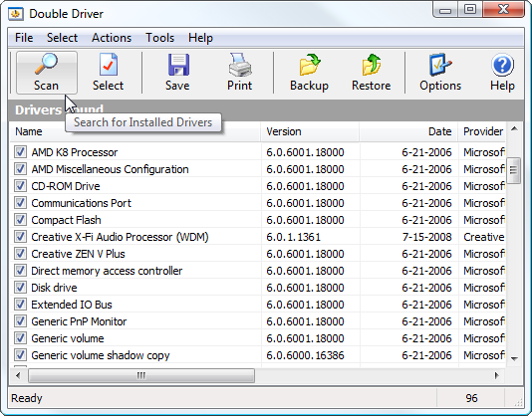This screenshot has height=416, width=532.
Task: Click version 6.0.6000.16386 cell
Action: click(x=305, y=355)
